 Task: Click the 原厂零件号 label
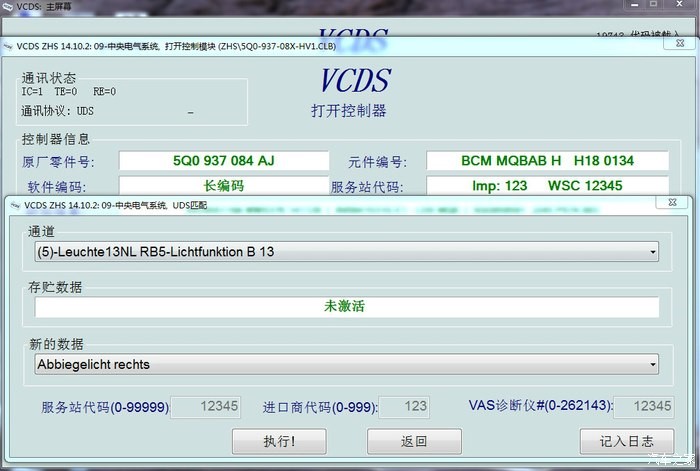[58, 162]
